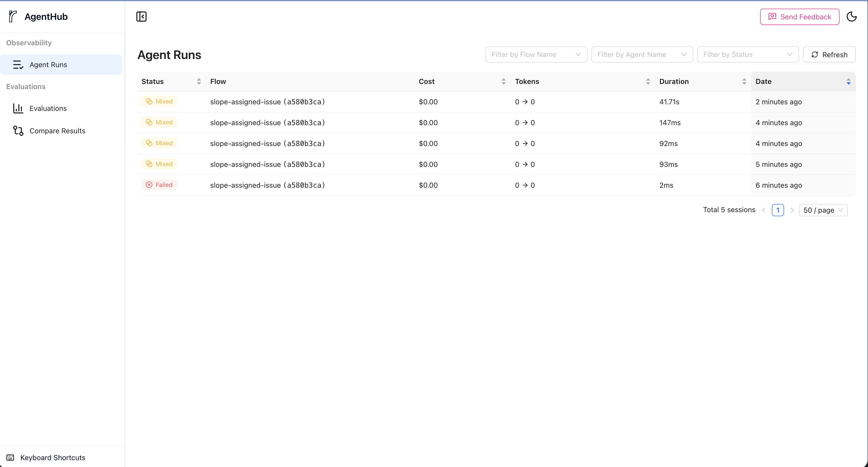This screenshot has height=467, width=868.
Task: Click the Failed status badge
Action: [159, 185]
